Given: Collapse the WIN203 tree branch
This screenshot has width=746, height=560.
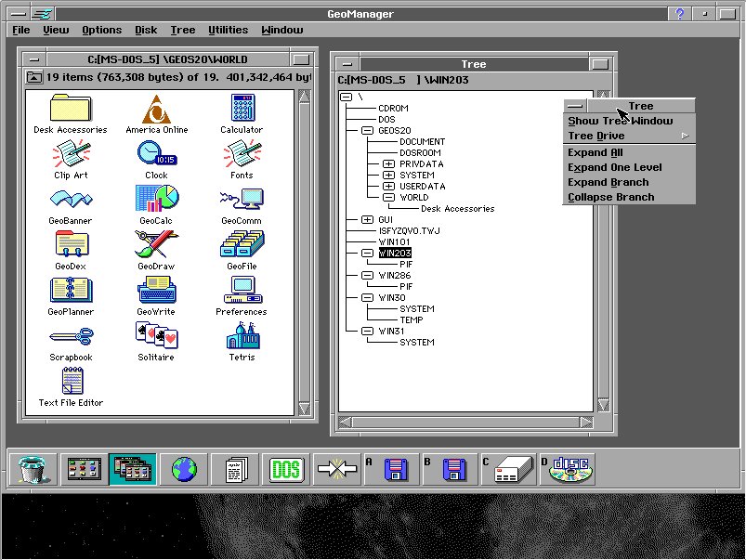Looking at the screenshot, I should 367,254.
